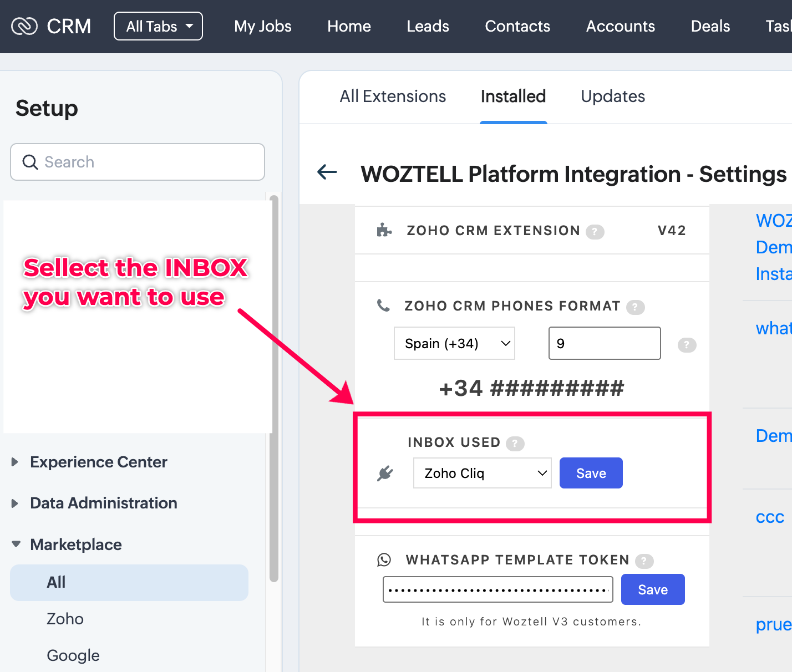This screenshot has height=672, width=792.
Task: Save the Inbox Used selection
Action: pos(591,473)
